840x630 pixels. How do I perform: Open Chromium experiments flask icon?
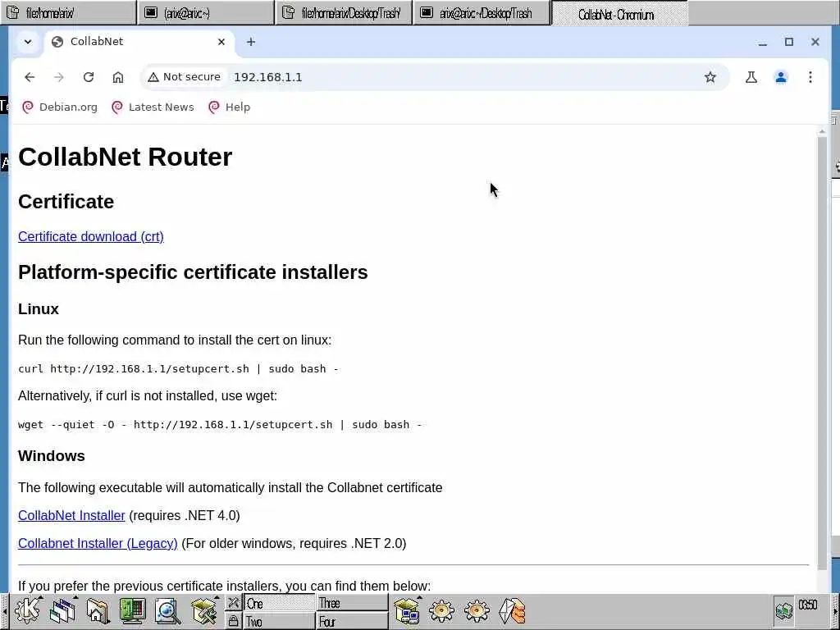click(751, 77)
